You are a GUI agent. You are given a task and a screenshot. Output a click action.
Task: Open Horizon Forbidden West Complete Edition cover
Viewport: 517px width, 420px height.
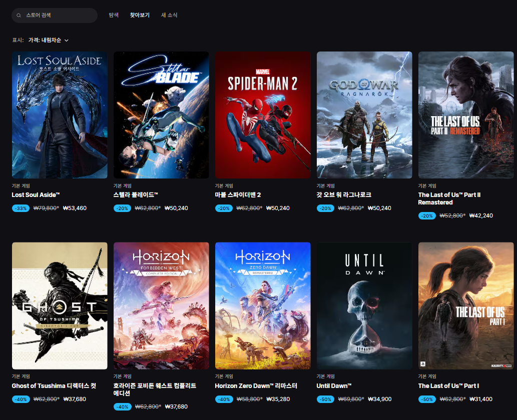(x=161, y=306)
